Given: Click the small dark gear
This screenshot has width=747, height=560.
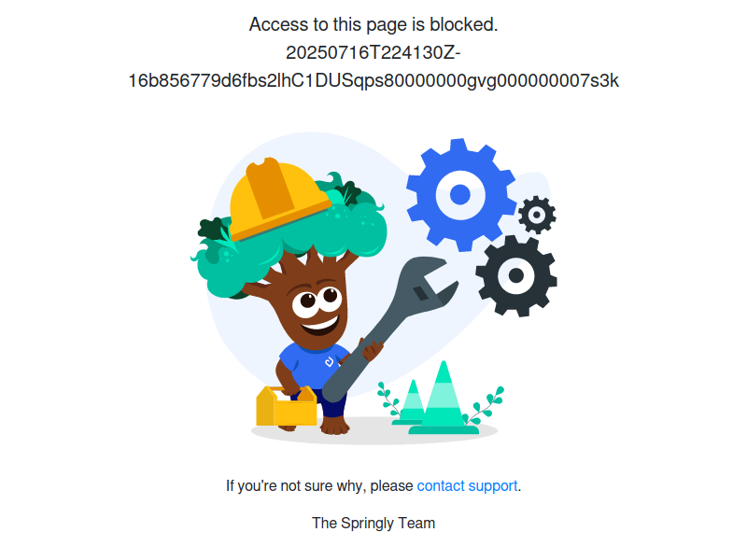Looking at the screenshot, I should click(537, 215).
